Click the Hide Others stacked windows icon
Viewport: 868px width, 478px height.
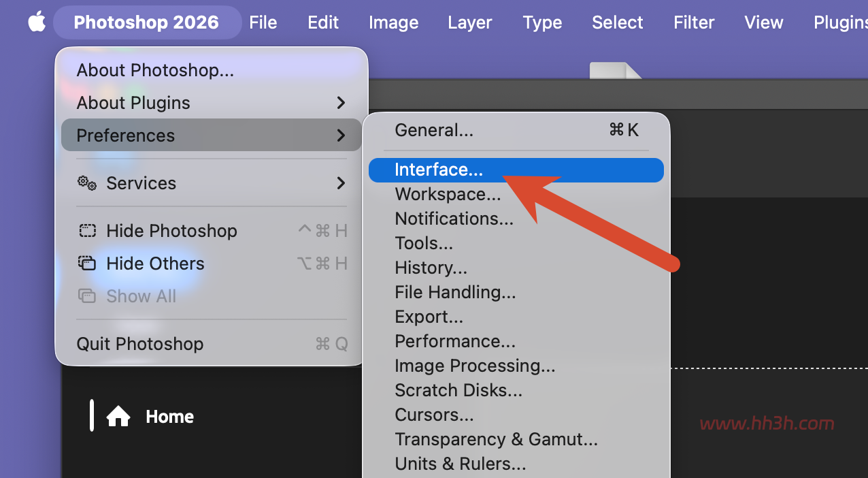click(x=87, y=263)
